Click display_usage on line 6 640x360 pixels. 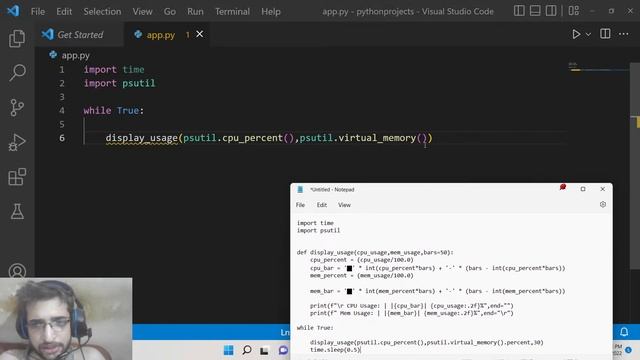pos(141,138)
